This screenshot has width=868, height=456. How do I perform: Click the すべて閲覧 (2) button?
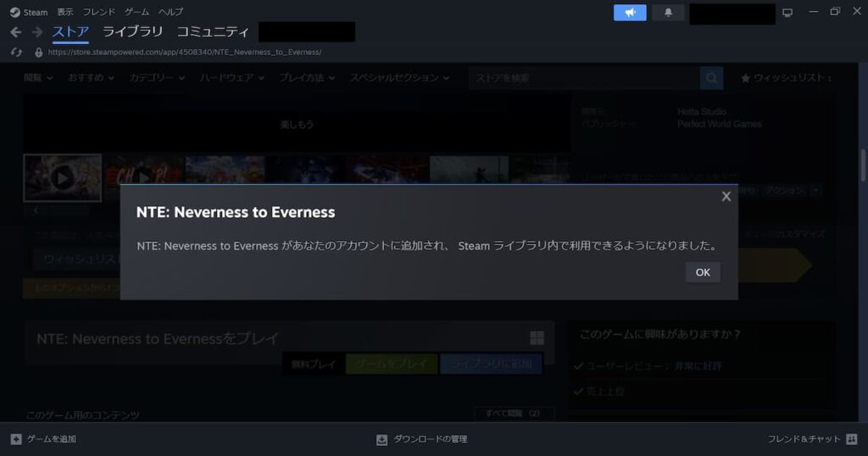pos(513,414)
